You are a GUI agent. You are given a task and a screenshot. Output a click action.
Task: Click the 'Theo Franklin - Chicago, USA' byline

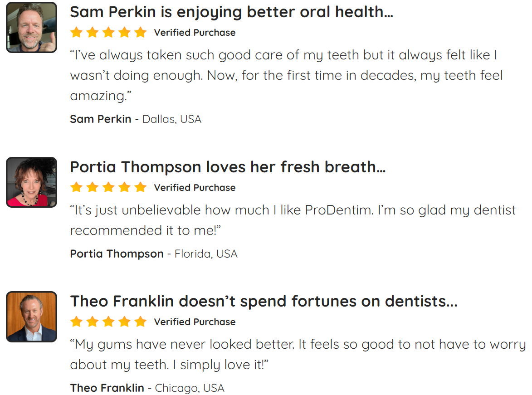point(147,388)
